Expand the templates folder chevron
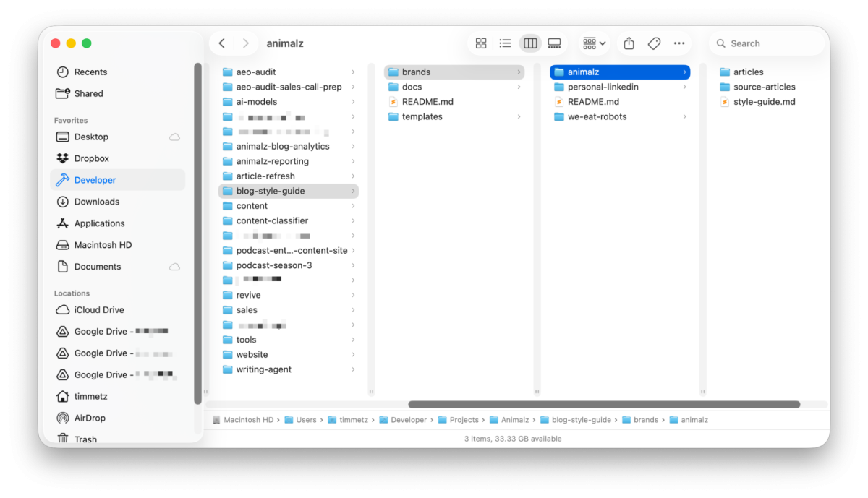This screenshot has width=868, height=498. point(519,117)
